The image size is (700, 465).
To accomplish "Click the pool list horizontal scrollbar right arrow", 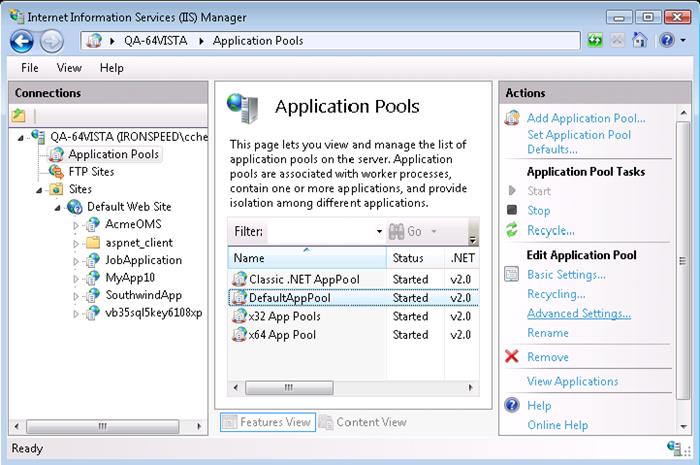I will tap(471, 387).
